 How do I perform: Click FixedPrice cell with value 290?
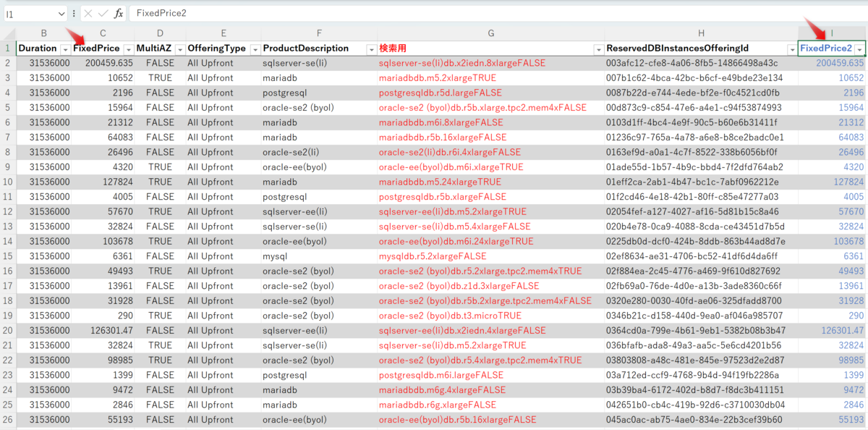(103, 316)
